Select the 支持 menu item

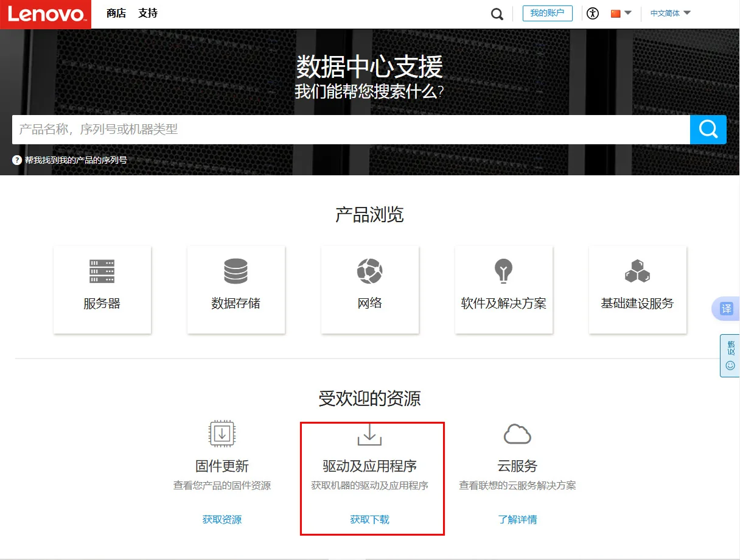(147, 13)
